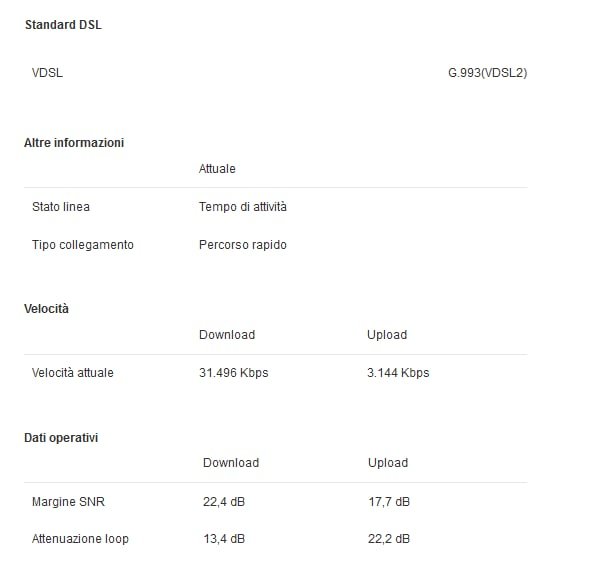Click the G.993(VDSL2) standard value
The width and height of the screenshot is (611, 576).
[x=487, y=73]
